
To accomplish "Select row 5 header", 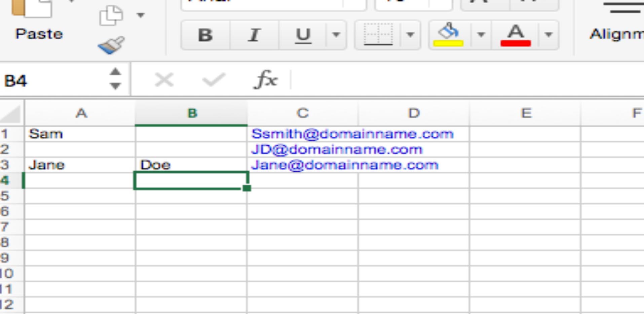I will pos(11,196).
